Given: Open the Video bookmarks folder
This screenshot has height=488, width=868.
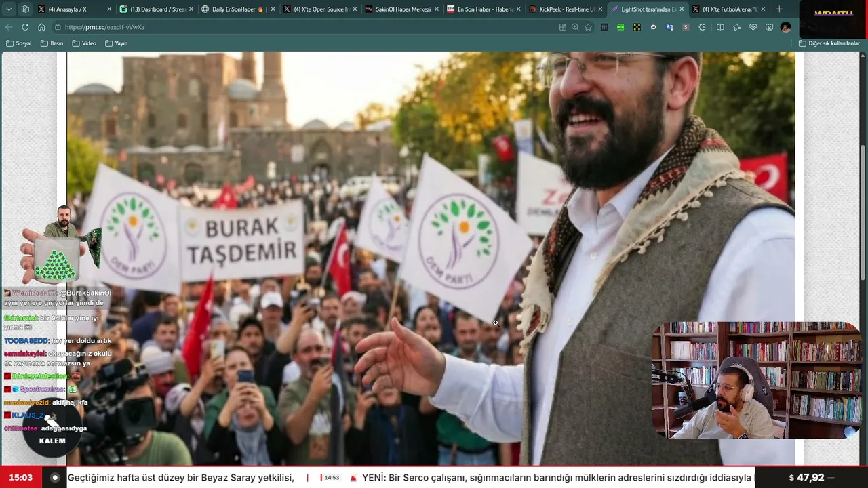Looking at the screenshot, I should click(x=84, y=43).
